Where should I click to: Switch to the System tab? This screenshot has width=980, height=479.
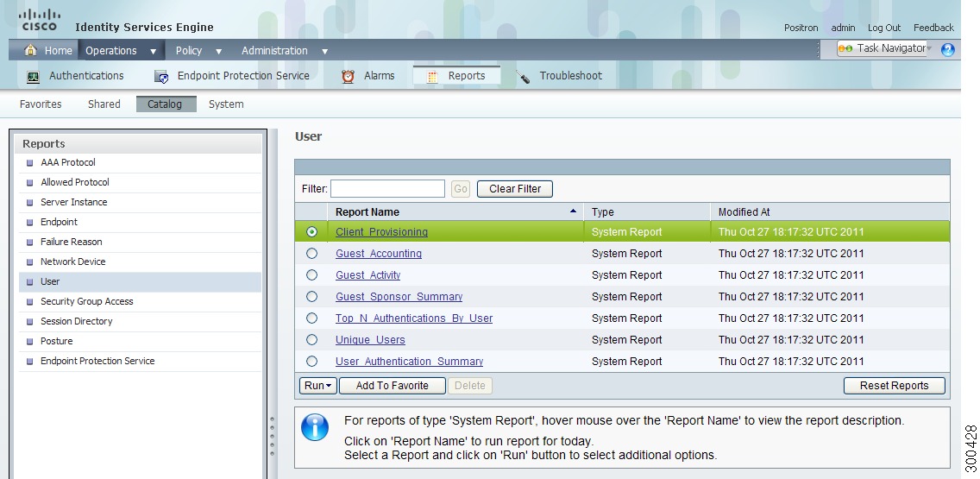pos(226,104)
